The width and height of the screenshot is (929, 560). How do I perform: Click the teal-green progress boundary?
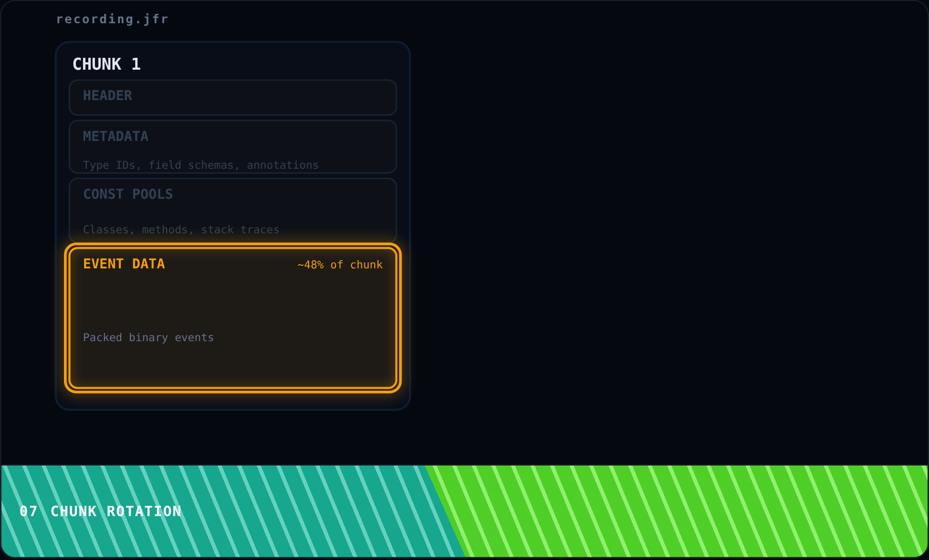click(x=445, y=511)
